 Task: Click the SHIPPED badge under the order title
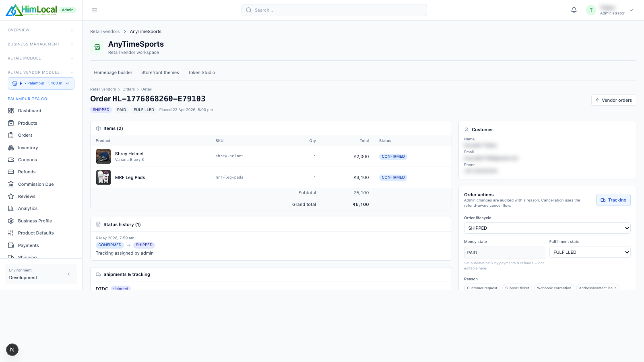coord(101,110)
